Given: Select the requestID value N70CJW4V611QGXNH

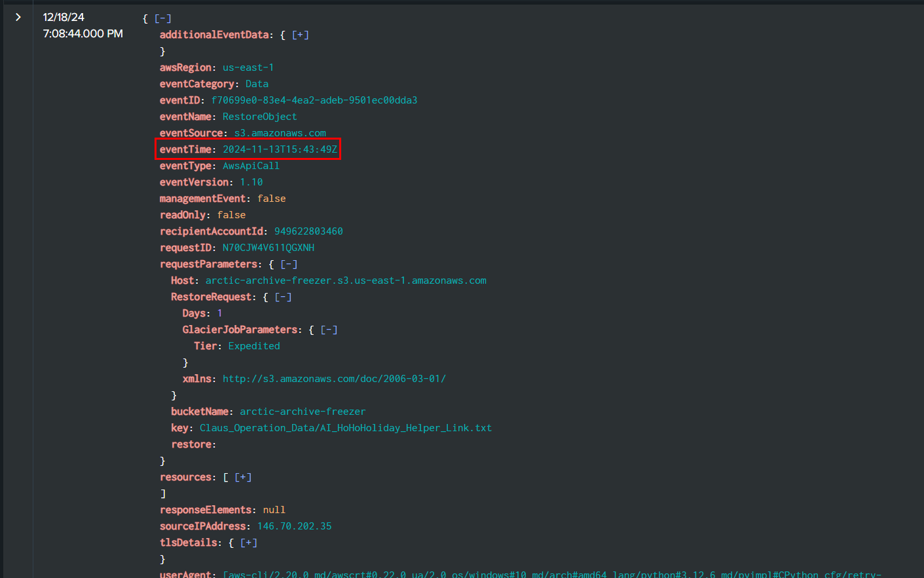Looking at the screenshot, I should point(268,248).
